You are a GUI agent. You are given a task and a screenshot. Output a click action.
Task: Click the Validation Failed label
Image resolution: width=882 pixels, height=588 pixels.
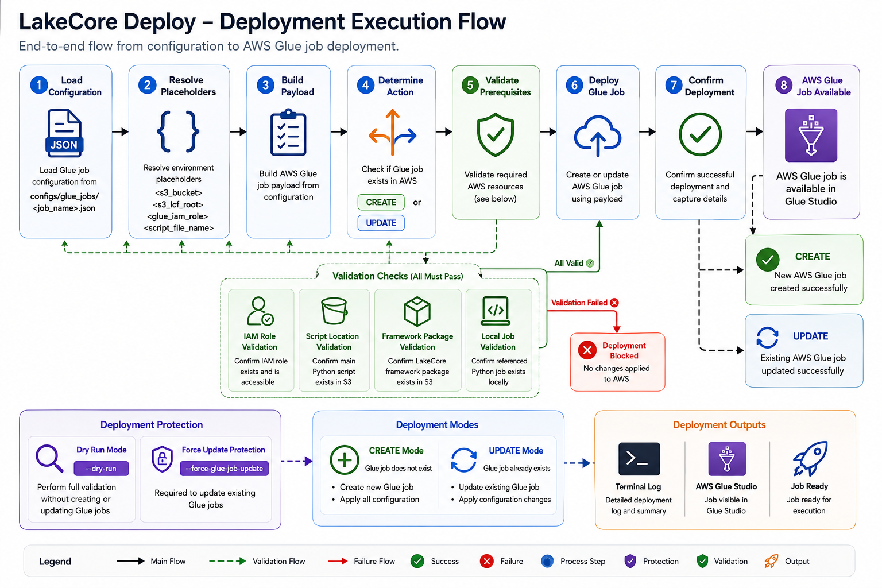[579, 303]
